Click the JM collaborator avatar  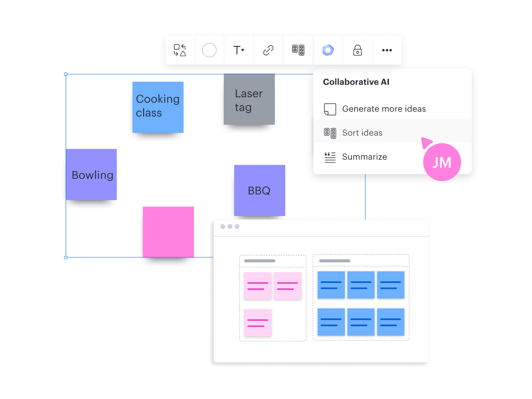coord(442,162)
